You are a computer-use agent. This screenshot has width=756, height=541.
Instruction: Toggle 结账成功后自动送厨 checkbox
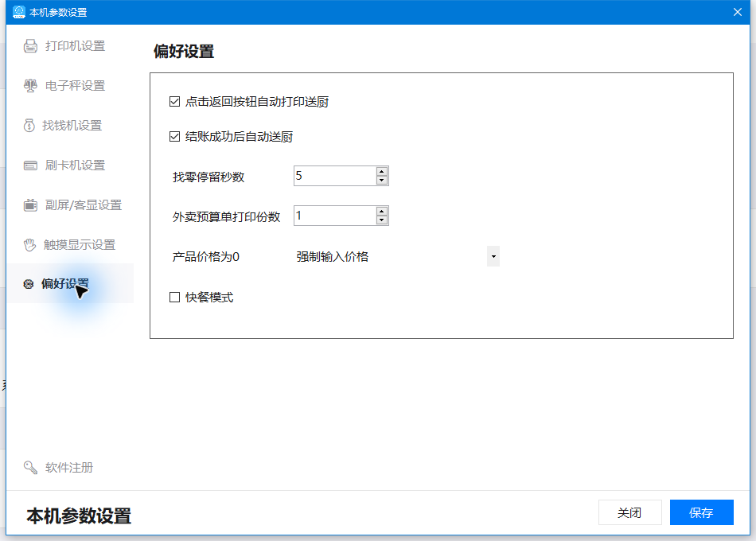174,137
